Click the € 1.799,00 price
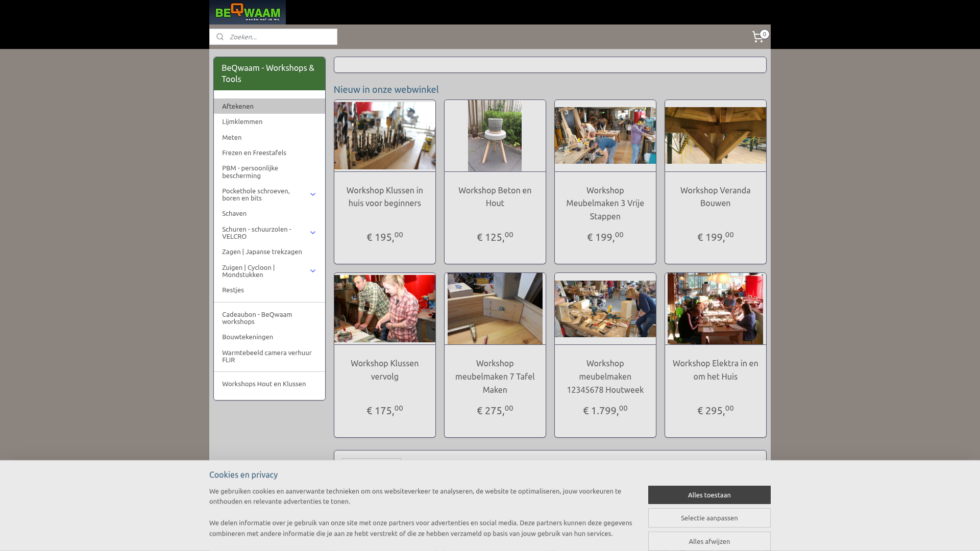 pyautogui.click(x=605, y=410)
